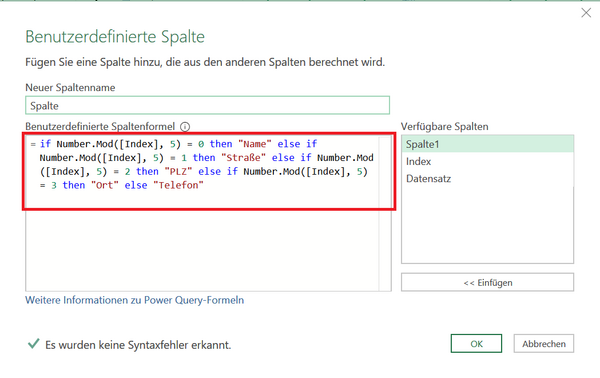This screenshot has height=378, width=600.
Task: Focus the Neuer Spaltenname text field
Action: tap(207, 105)
